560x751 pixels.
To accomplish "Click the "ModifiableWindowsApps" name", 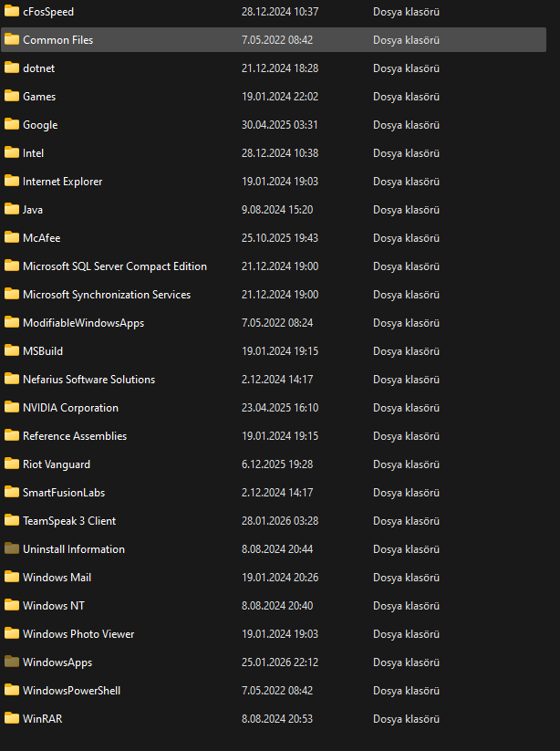I will 84,323.
